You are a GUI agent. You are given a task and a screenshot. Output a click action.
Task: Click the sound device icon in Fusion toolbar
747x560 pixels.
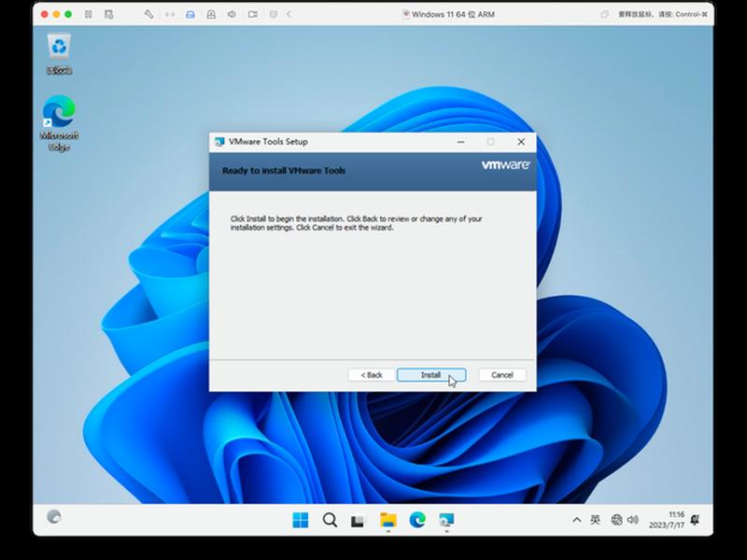click(232, 14)
